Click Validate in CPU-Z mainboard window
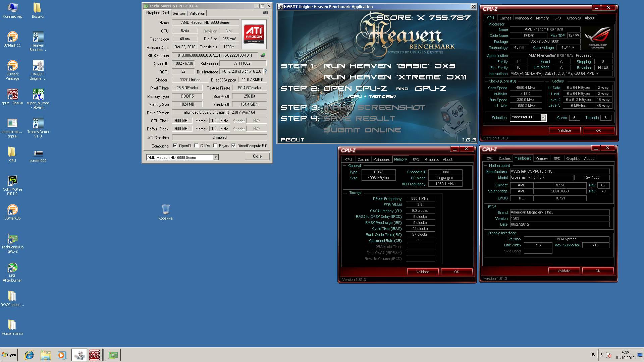Image resolution: width=644 pixels, height=362 pixels. 564,271
